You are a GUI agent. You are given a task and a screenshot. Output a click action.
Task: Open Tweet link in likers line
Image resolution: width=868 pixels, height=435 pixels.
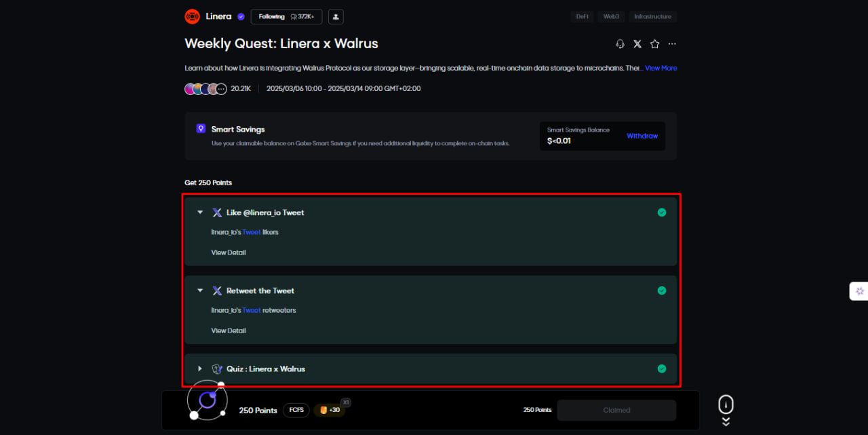tap(252, 232)
